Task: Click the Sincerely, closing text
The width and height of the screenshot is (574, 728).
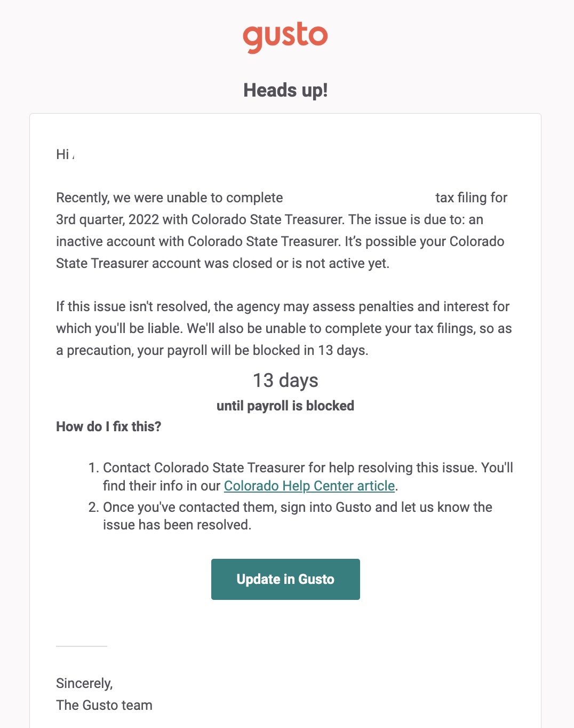Action: pyautogui.click(x=84, y=683)
